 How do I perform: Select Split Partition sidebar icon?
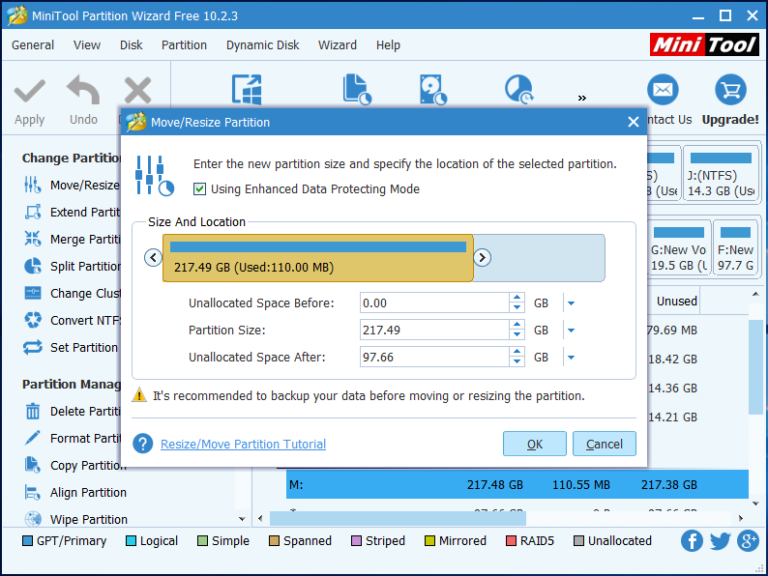tap(33, 266)
